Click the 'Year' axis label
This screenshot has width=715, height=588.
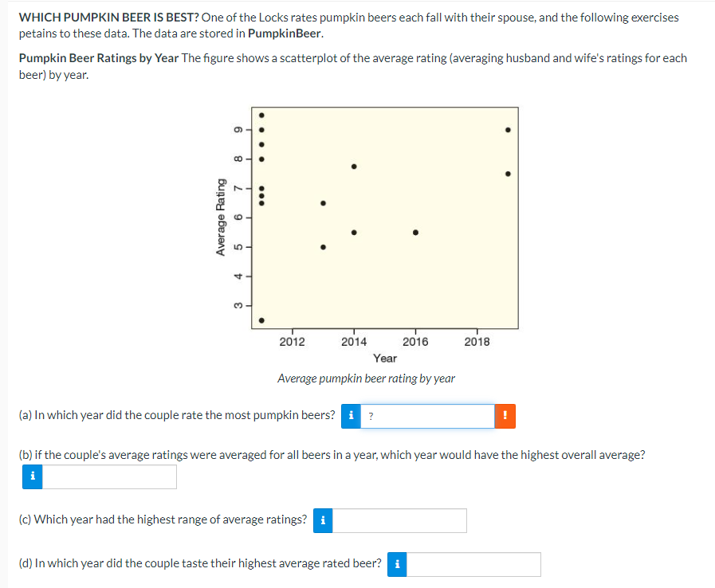(385, 359)
